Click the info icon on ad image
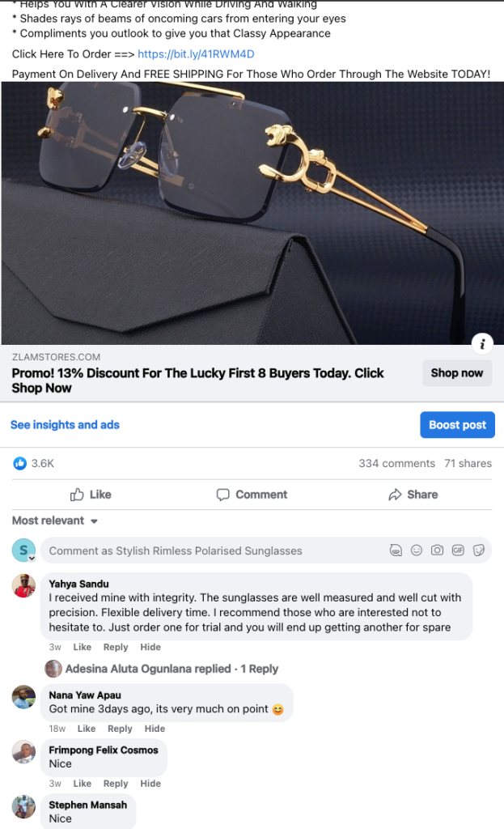The image size is (504, 829). (x=482, y=344)
